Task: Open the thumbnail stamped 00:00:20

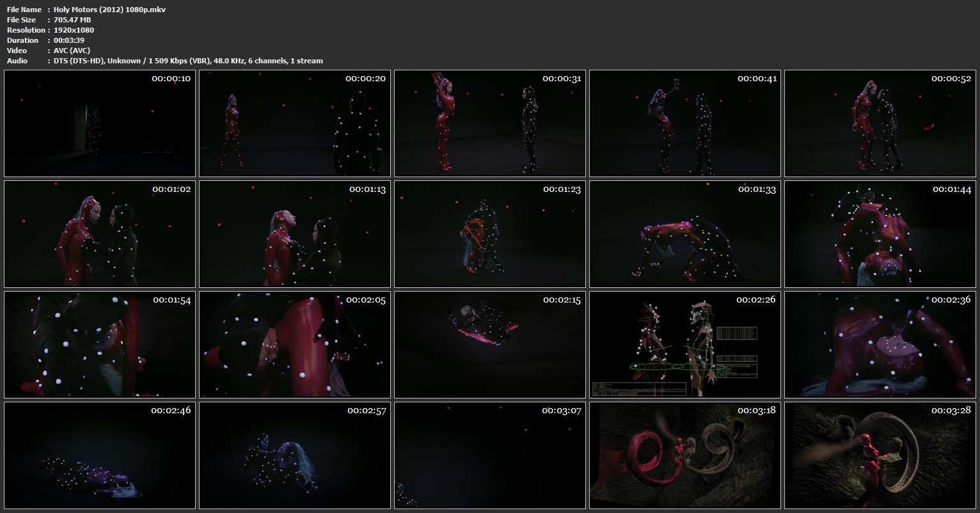Action: pos(295,123)
